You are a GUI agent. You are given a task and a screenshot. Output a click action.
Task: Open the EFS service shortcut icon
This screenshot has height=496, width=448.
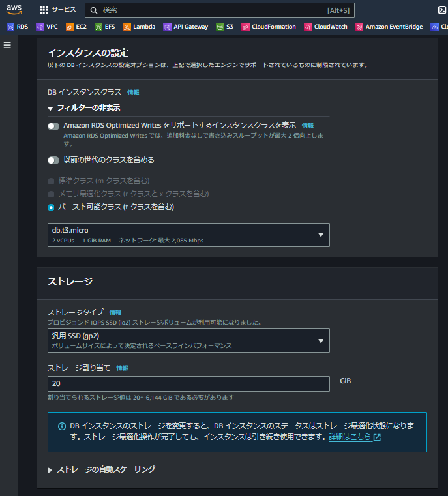tap(98, 27)
